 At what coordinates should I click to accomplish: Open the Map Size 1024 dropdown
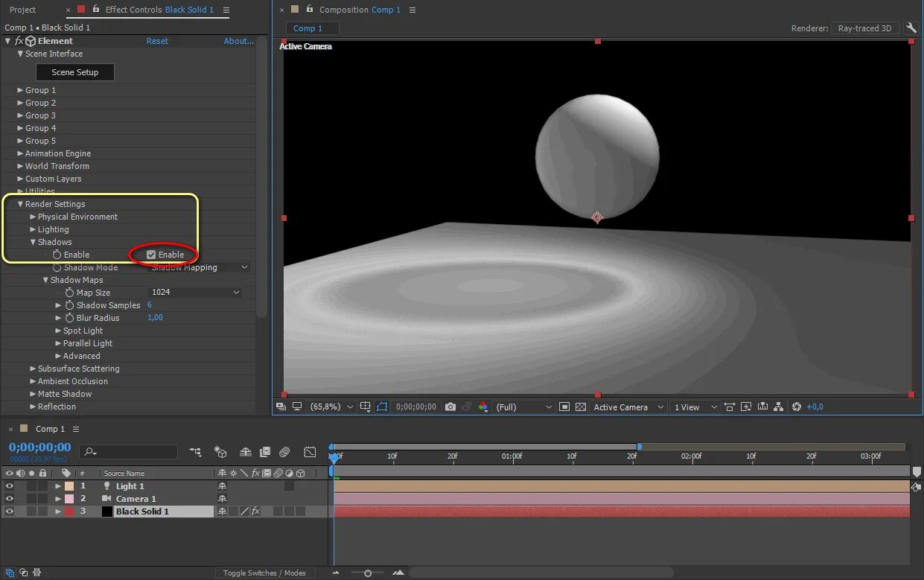click(196, 293)
